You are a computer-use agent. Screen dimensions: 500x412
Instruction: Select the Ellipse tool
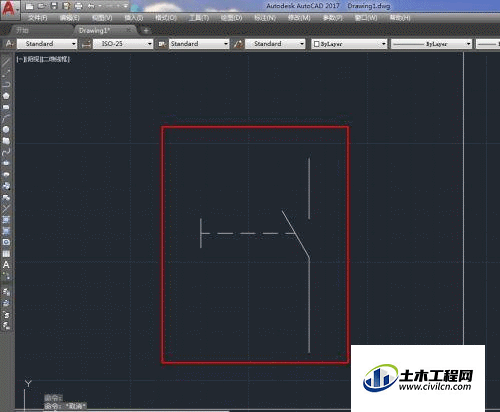6,163
